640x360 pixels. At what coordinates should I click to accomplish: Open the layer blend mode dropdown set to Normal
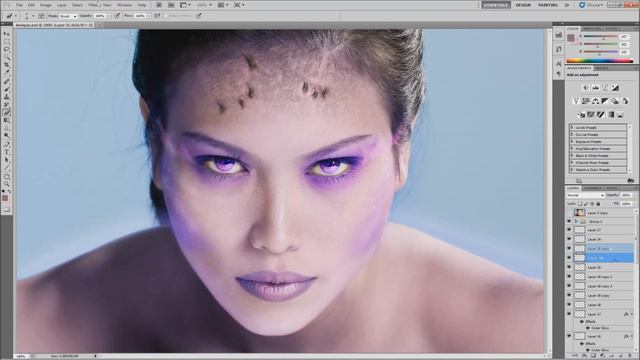click(585, 196)
